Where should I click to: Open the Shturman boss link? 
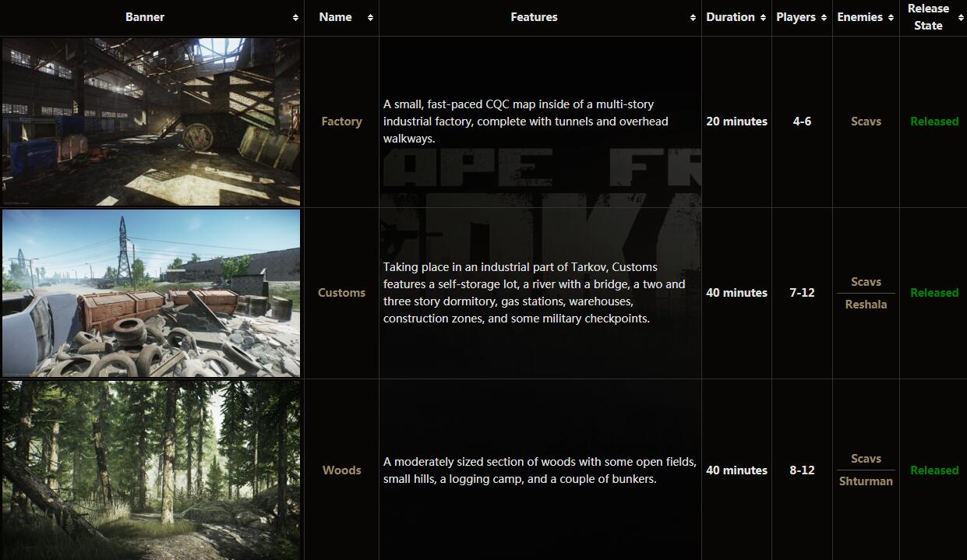pyautogui.click(x=866, y=481)
